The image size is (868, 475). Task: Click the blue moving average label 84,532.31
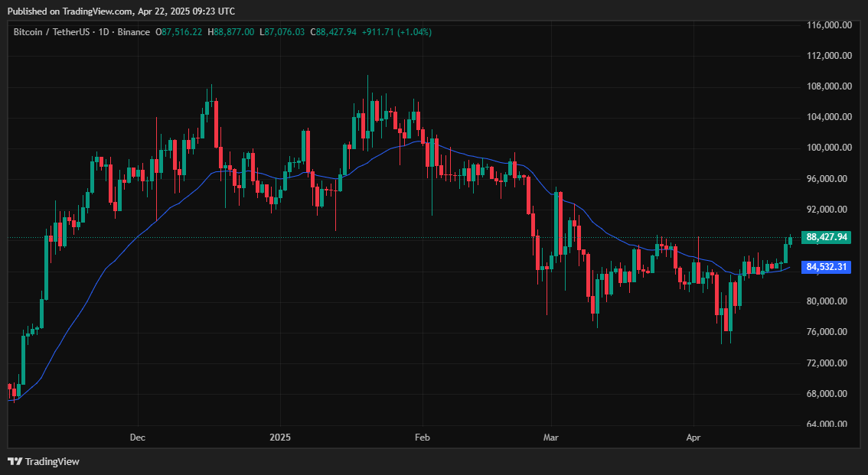(x=826, y=267)
